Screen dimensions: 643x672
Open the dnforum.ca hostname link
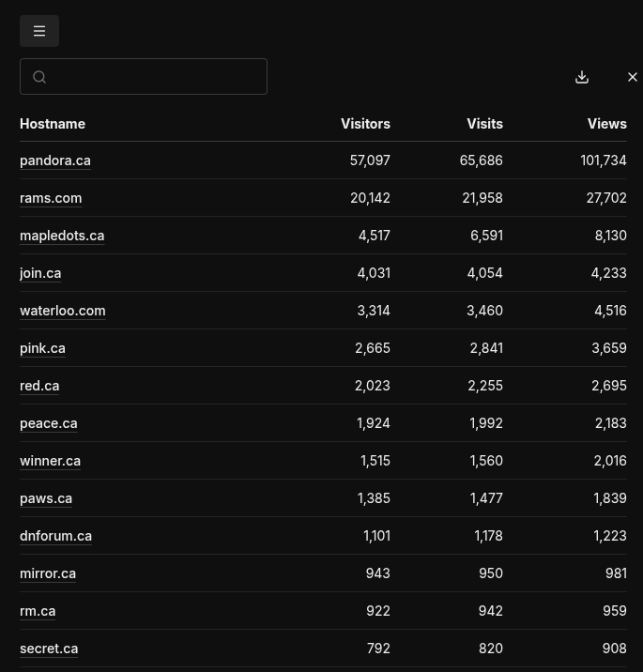click(55, 536)
